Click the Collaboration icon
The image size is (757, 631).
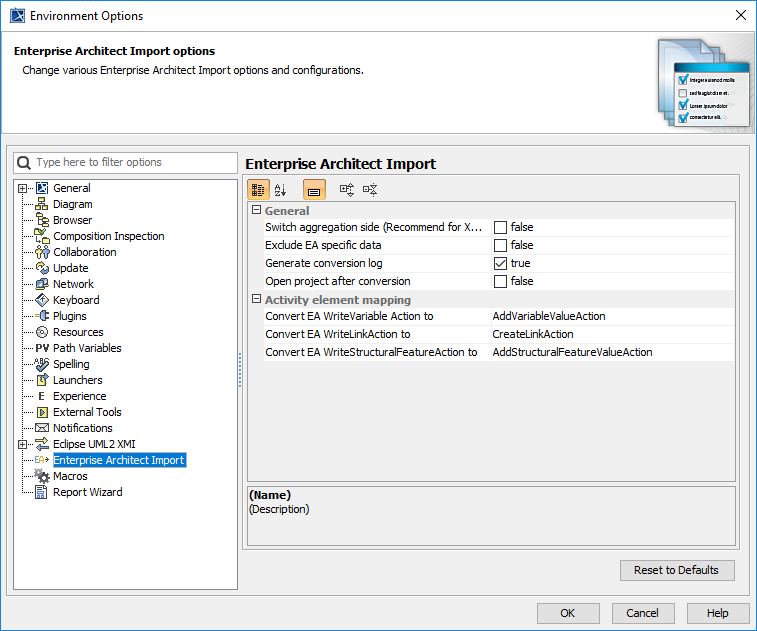[42, 252]
